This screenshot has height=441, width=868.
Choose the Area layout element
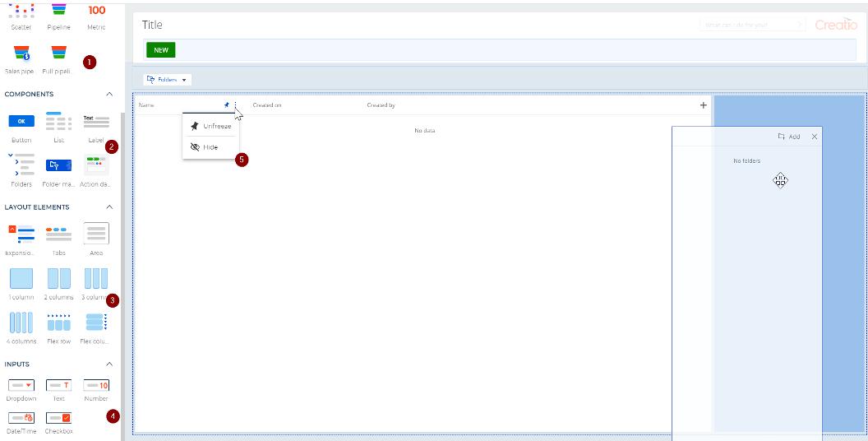tap(96, 239)
